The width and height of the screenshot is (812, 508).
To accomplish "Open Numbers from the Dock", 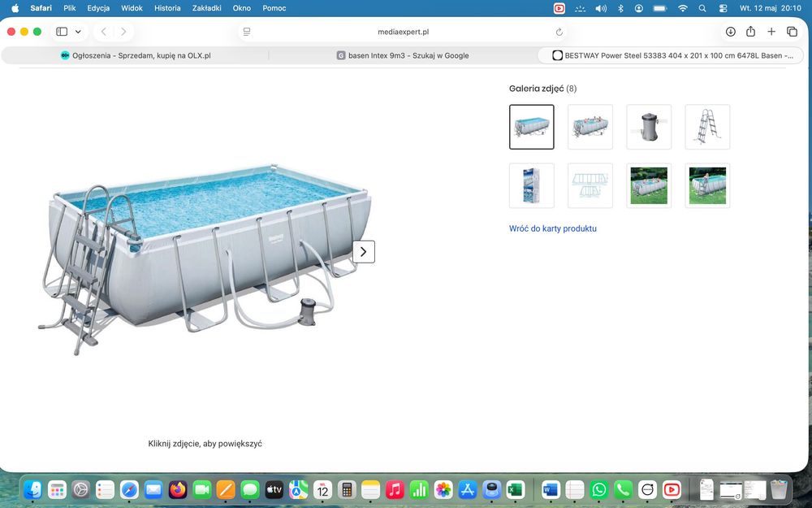I will pos(419,489).
